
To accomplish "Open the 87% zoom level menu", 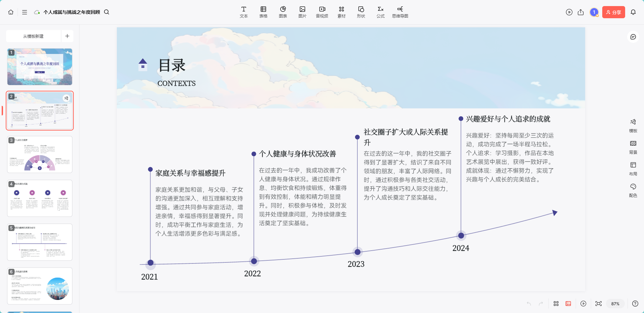I will point(615,304).
